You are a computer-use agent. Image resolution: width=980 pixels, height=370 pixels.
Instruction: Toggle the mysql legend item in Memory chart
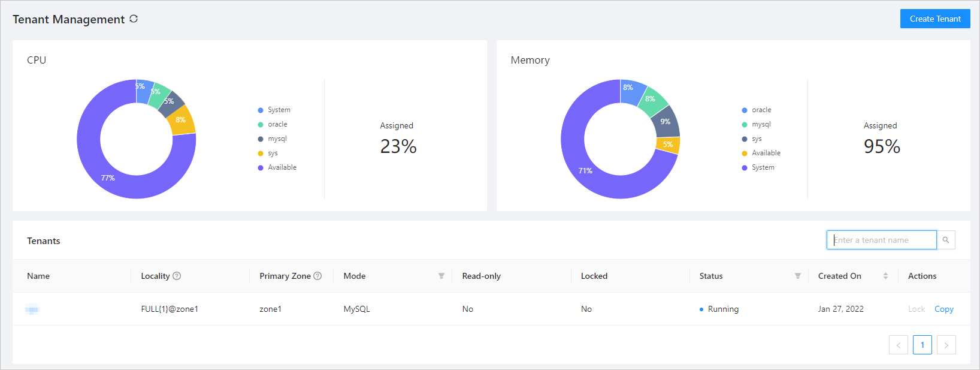tap(757, 124)
